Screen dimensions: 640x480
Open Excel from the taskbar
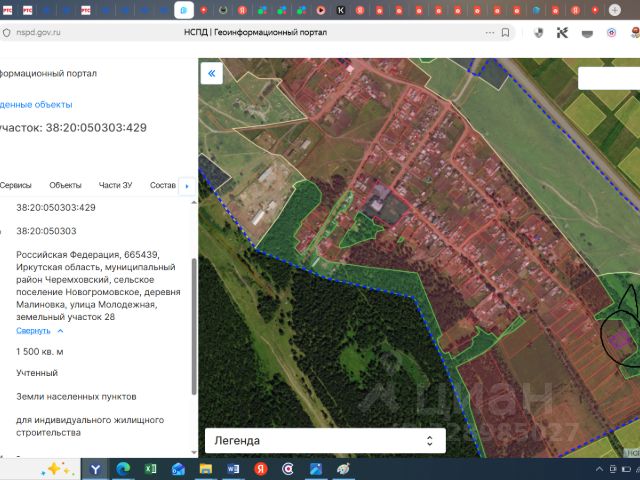point(150,469)
